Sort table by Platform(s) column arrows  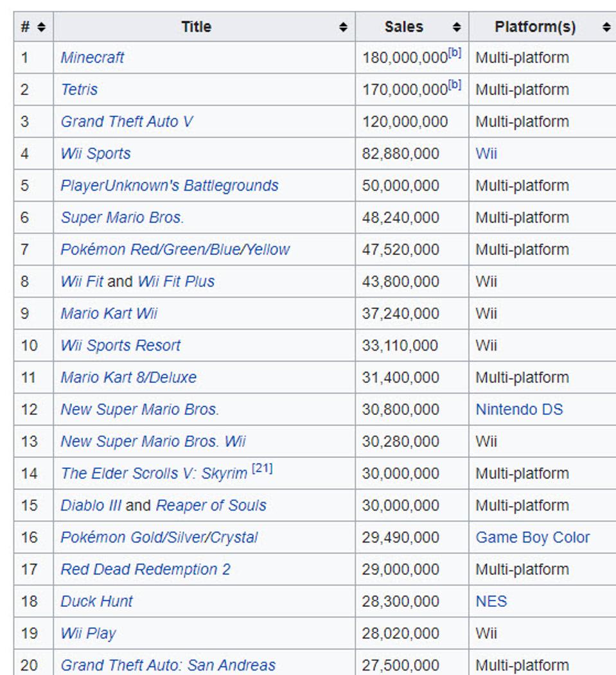[x=606, y=27]
